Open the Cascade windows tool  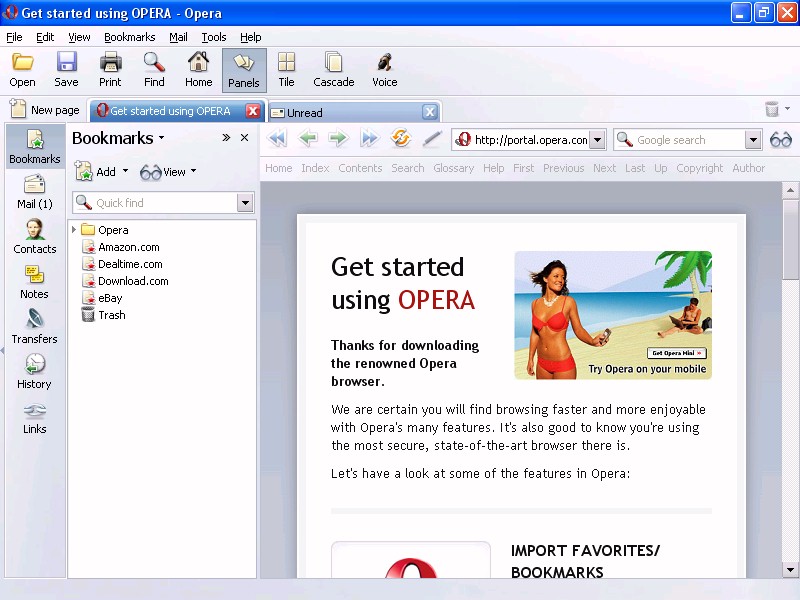pyautogui.click(x=333, y=70)
